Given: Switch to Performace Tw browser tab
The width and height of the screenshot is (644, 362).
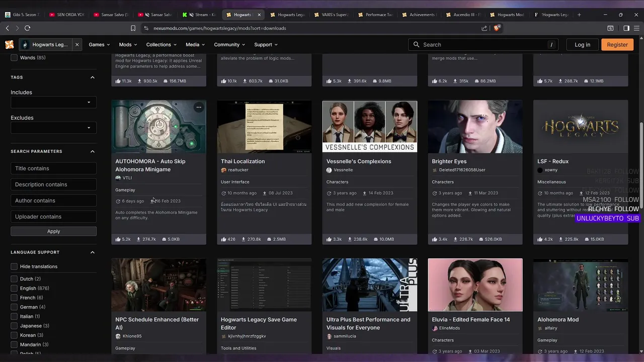Looking at the screenshot, I should tap(375, 15).
